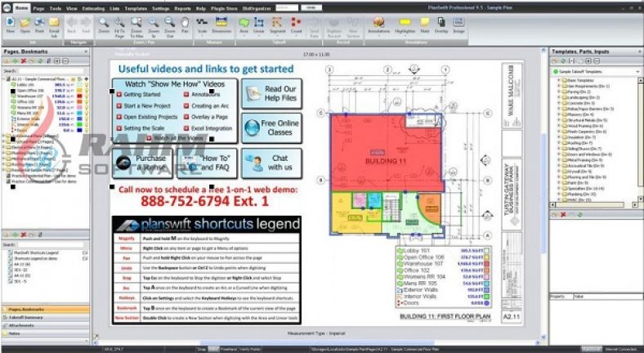
Task: Toggle Freehand mode in status bar
Action: [x=229, y=349]
